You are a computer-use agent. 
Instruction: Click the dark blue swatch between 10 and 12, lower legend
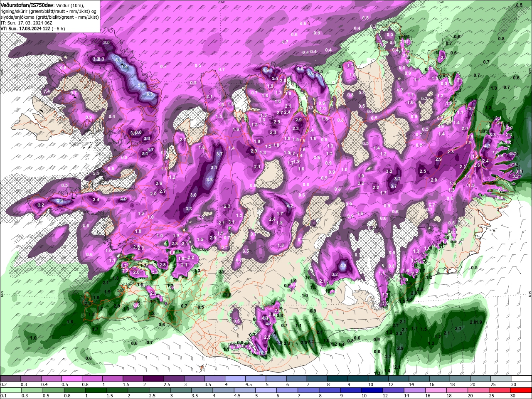click(x=371, y=390)
